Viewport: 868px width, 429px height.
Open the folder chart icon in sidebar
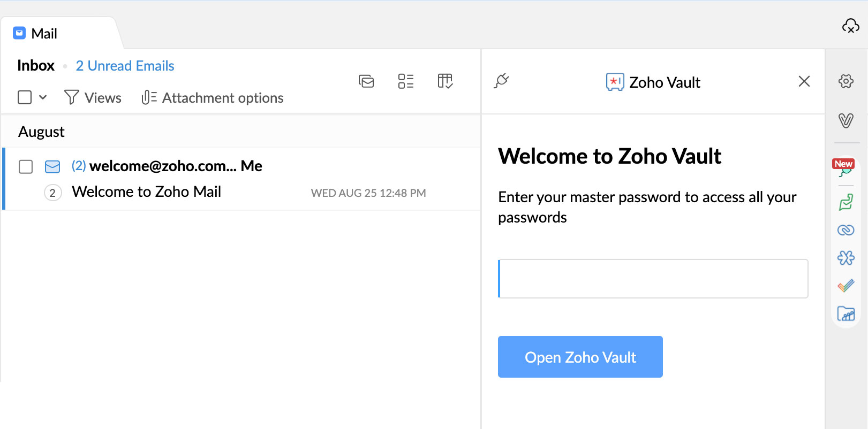[x=846, y=313]
